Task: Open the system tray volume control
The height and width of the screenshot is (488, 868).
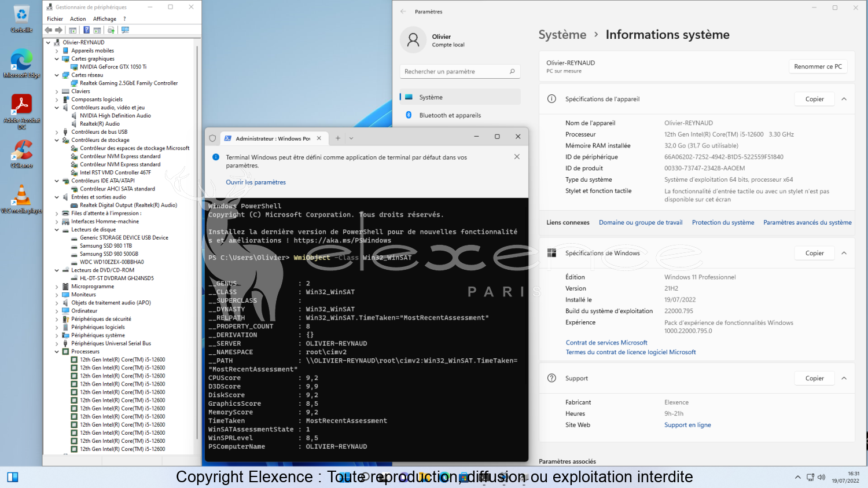Action: pyautogui.click(x=821, y=477)
